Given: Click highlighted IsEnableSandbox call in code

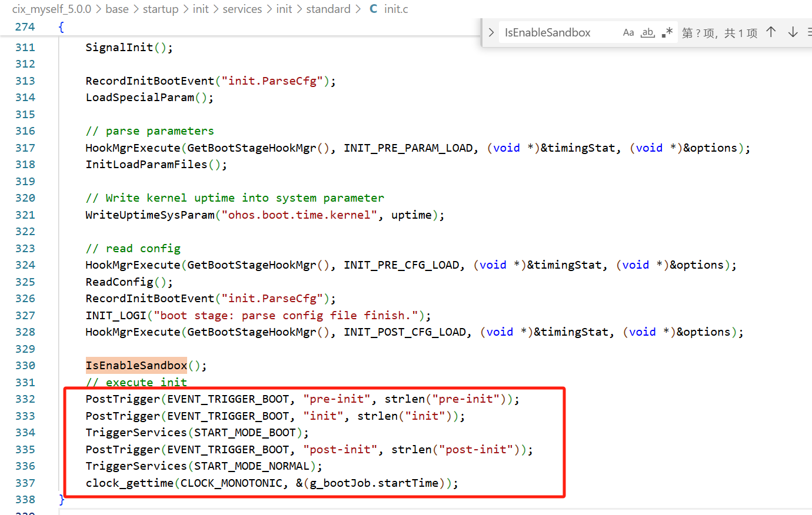Looking at the screenshot, I should (x=137, y=366).
